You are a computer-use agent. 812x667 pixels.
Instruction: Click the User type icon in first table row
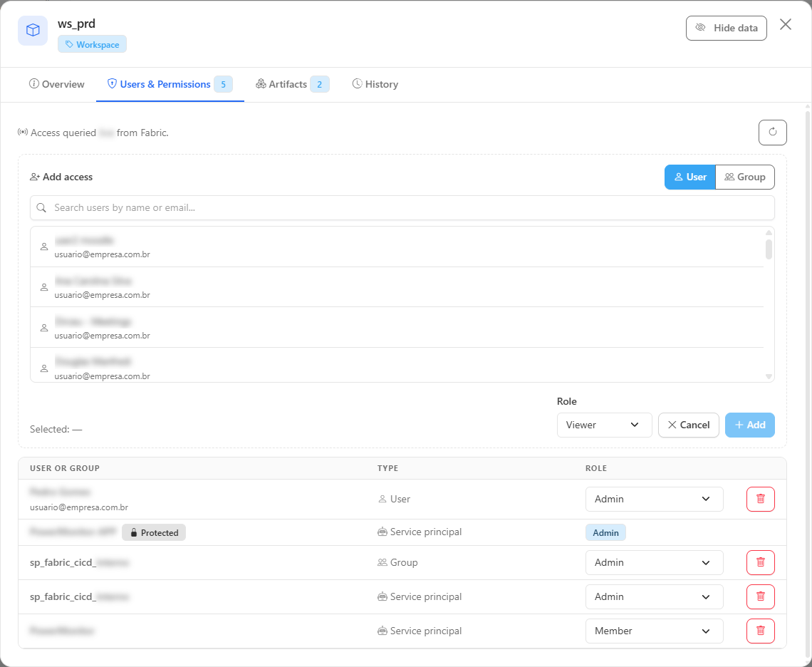point(382,499)
